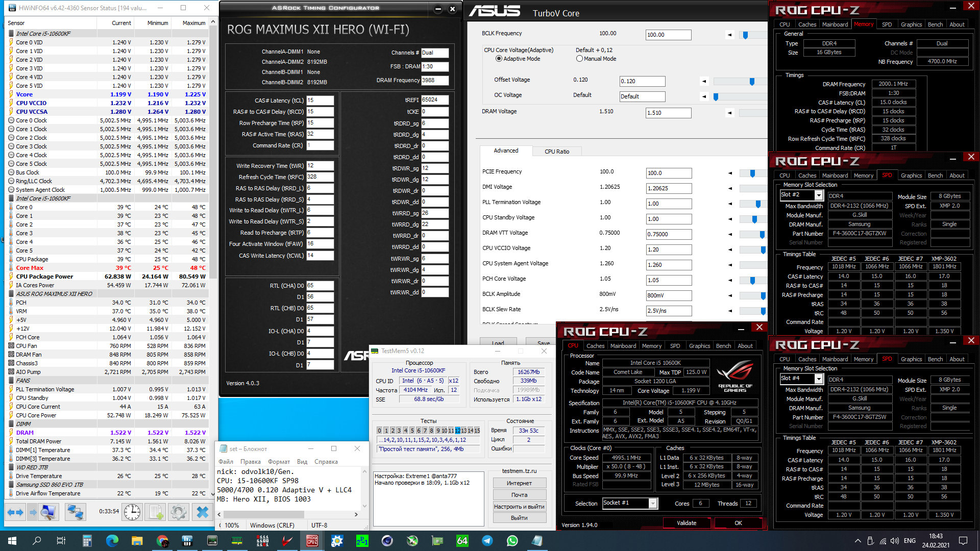Open HWiNFO settings gear icon
The image size is (980, 551).
[178, 512]
